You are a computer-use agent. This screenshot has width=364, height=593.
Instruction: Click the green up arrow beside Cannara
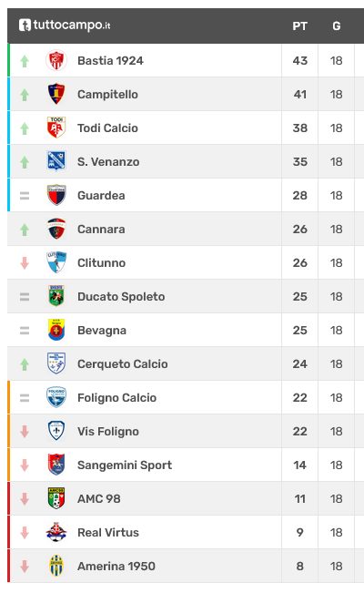coord(25,230)
